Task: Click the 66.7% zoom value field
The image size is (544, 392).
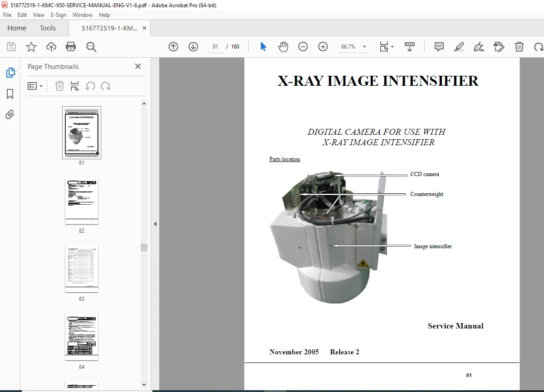Action: (348, 47)
